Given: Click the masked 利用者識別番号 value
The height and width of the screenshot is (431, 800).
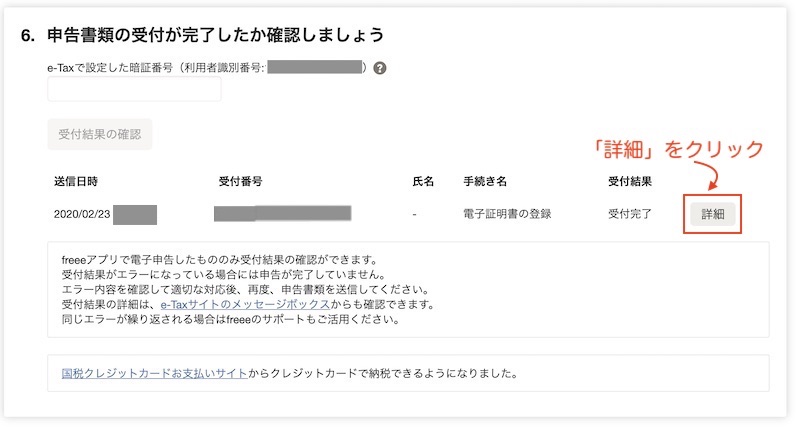Looking at the screenshot, I should tap(314, 67).
